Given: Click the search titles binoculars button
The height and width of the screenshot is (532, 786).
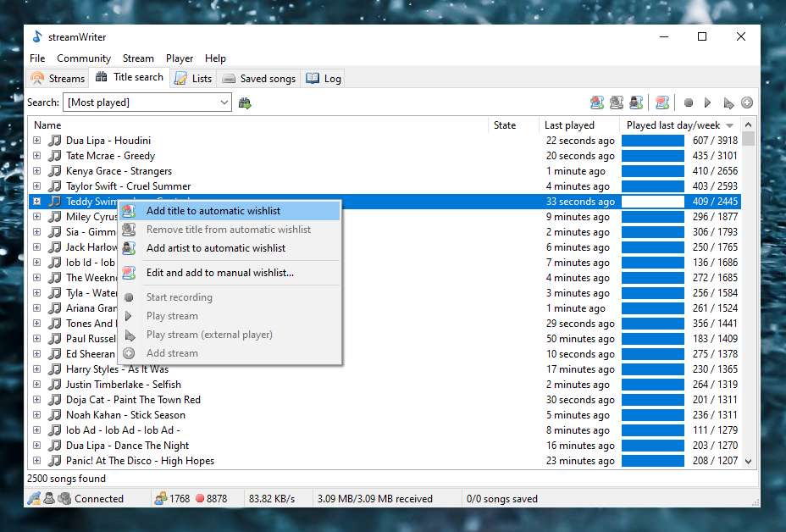Looking at the screenshot, I should click(x=245, y=103).
